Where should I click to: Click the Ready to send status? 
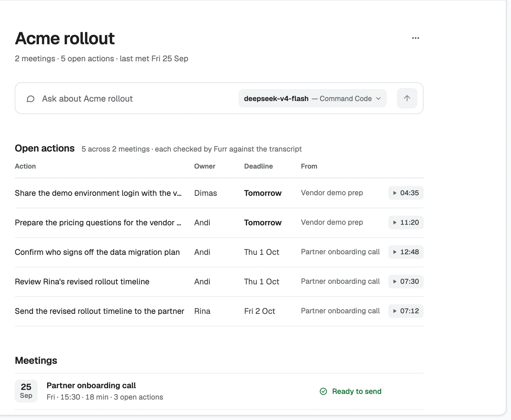[357, 391]
